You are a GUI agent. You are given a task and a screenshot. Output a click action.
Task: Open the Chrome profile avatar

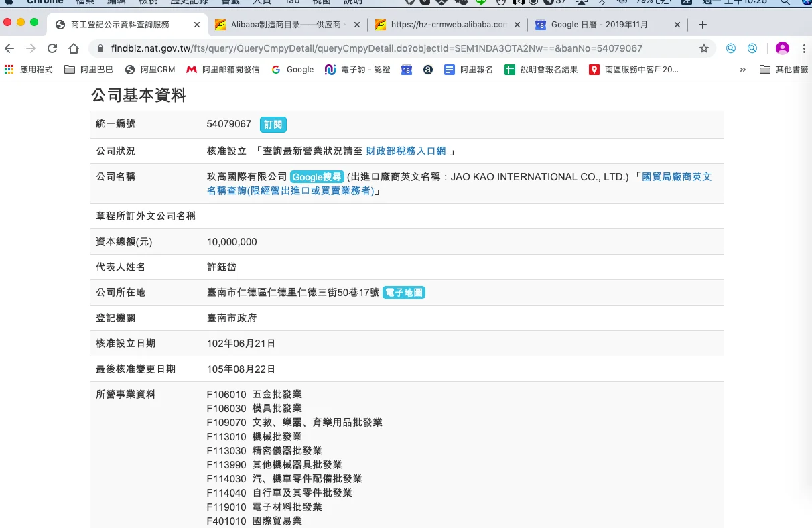tap(782, 48)
